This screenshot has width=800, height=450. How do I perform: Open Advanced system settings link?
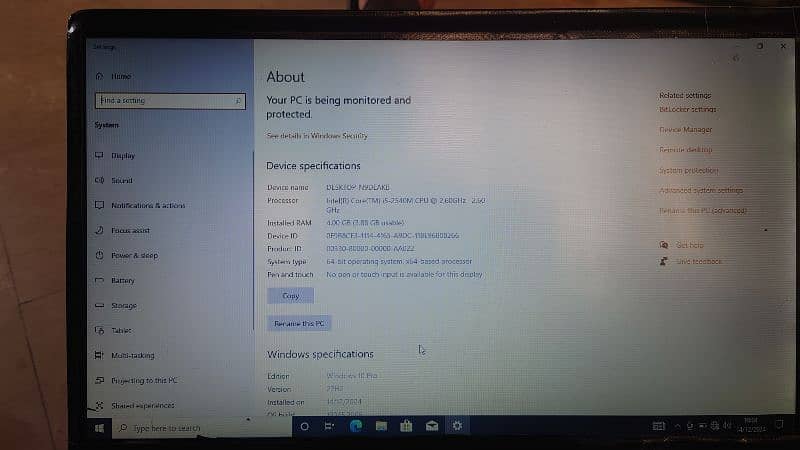pyautogui.click(x=701, y=190)
